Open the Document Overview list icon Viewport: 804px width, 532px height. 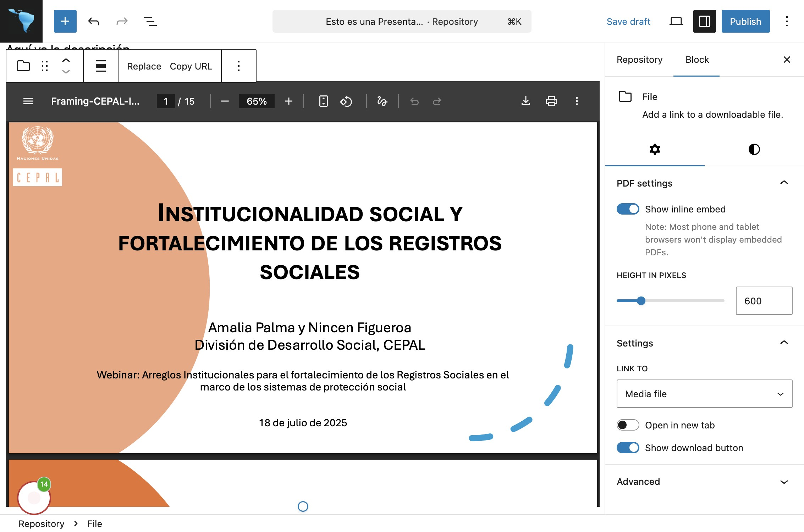coord(150,21)
